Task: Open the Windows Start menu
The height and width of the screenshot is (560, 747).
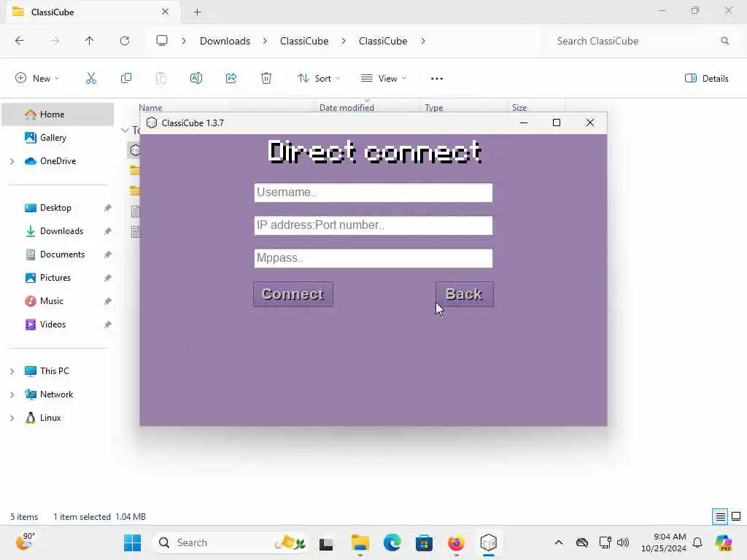Action: point(133,542)
